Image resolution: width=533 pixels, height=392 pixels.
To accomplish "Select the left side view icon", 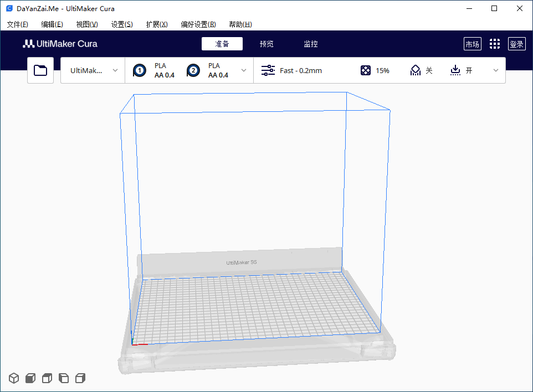I will pos(63,378).
